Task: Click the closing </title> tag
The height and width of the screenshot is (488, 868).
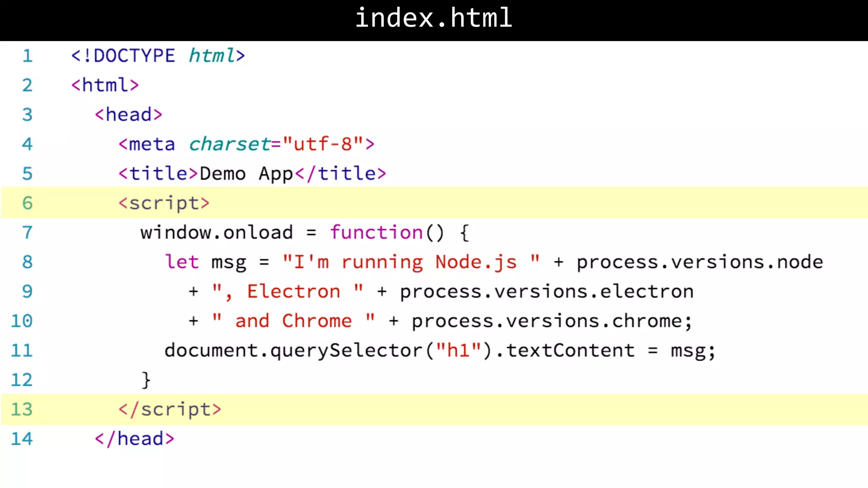Action: pos(341,174)
